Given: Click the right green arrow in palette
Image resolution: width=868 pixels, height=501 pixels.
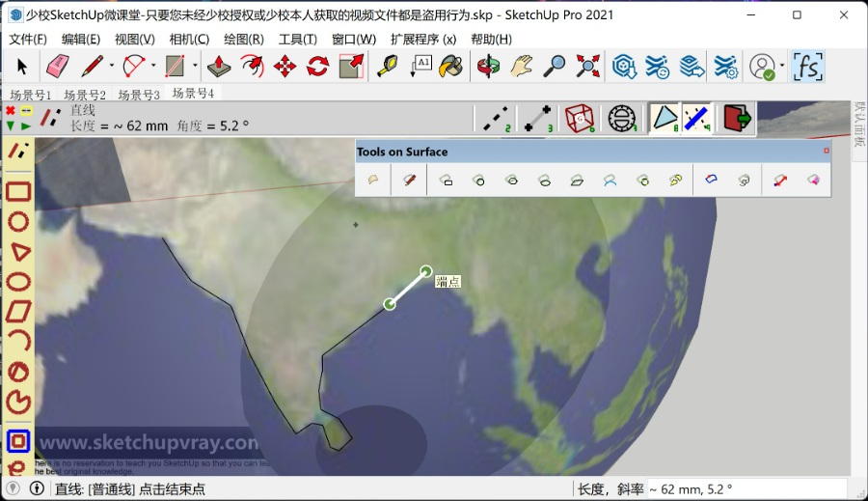Looking at the screenshot, I should click(x=25, y=126).
